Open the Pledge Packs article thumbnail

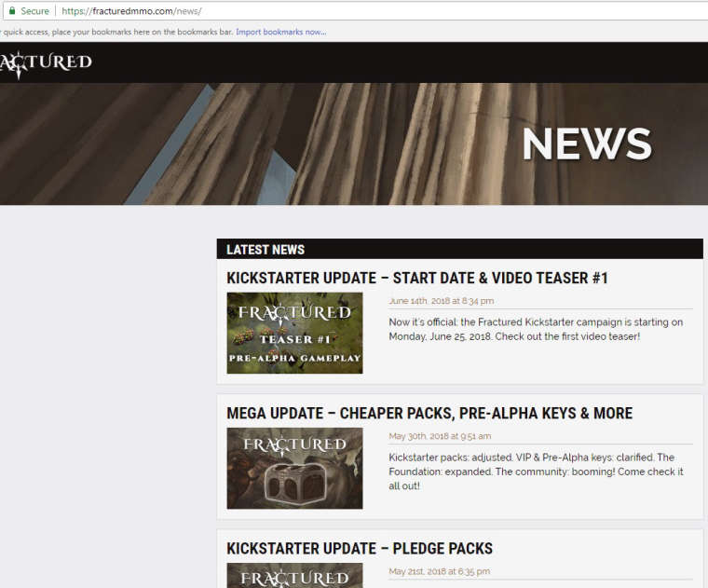tap(294, 575)
